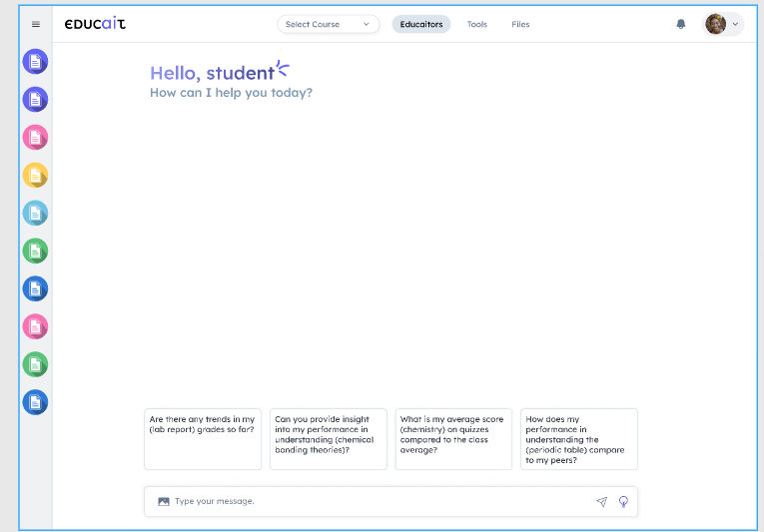Open the Tools tab

point(477,24)
